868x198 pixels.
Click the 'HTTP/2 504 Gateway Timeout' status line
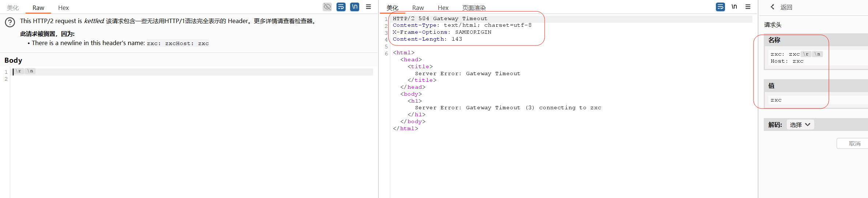coord(440,18)
